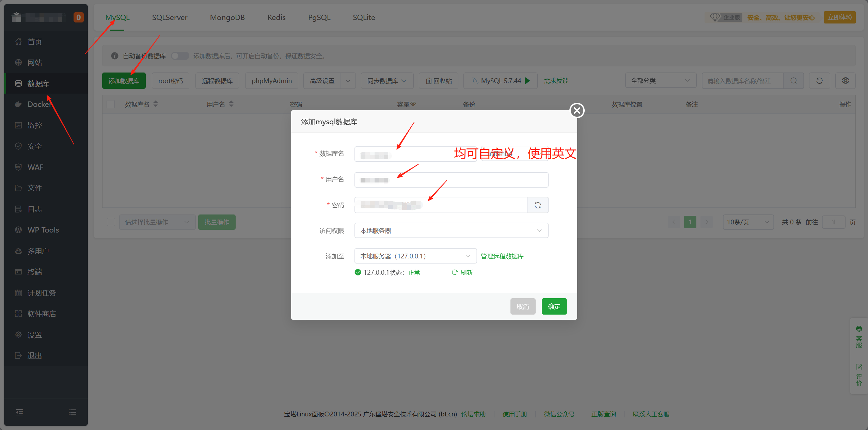Viewport: 868px width, 430px height.
Task: Click the database search magnifier icon
Action: [x=793, y=81]
